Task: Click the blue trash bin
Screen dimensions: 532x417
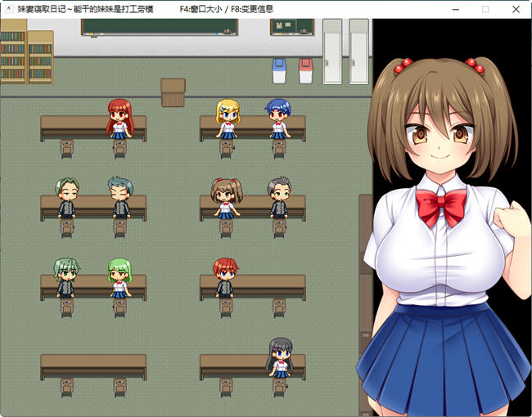Action: 279,71
